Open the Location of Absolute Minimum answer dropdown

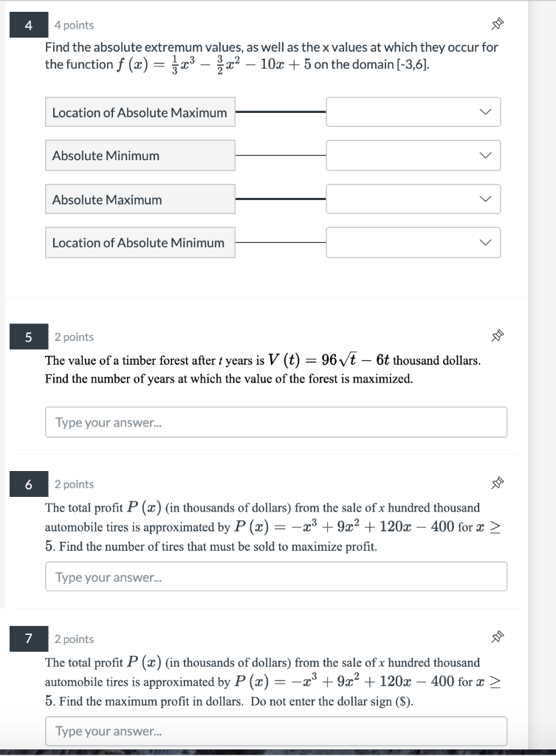point(412,242)
